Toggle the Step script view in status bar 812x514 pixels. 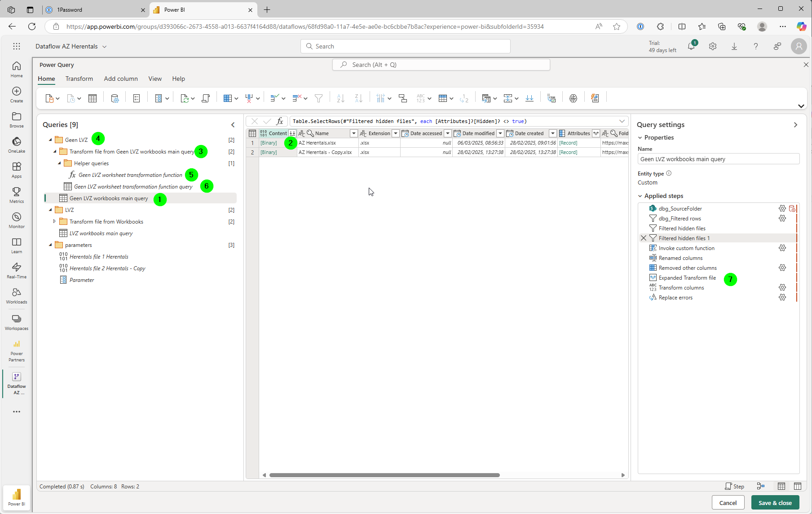[x=734, y=486]
